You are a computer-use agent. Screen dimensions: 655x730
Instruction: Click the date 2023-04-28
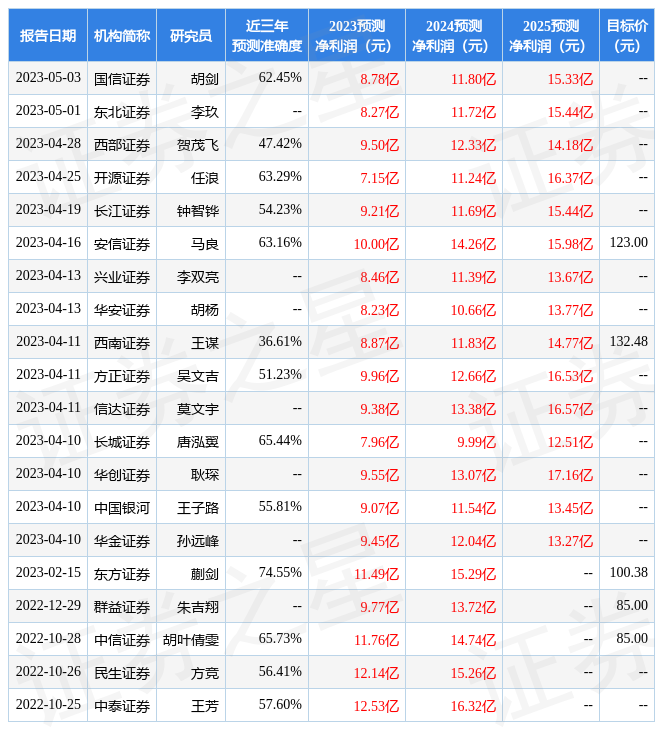coord(48,143)
